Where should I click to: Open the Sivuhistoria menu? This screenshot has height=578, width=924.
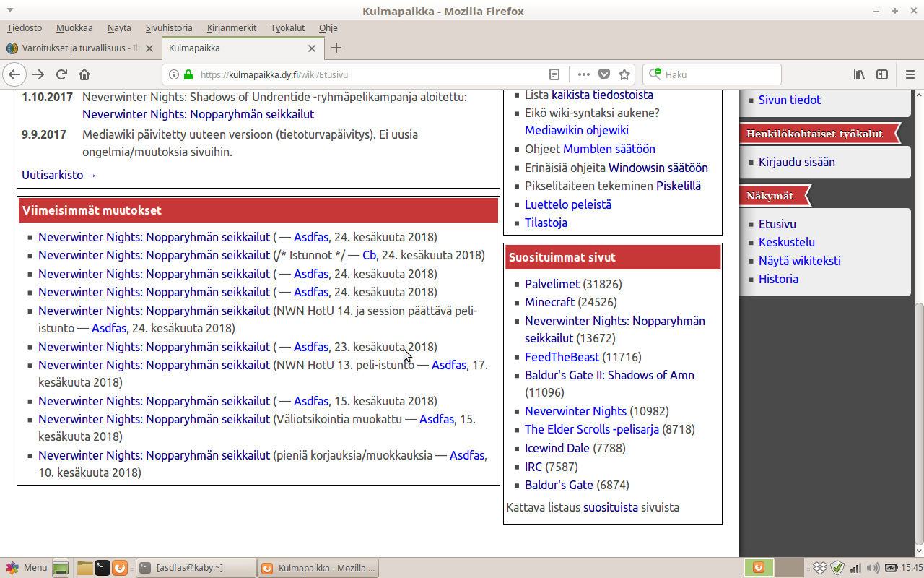point(169,28)
